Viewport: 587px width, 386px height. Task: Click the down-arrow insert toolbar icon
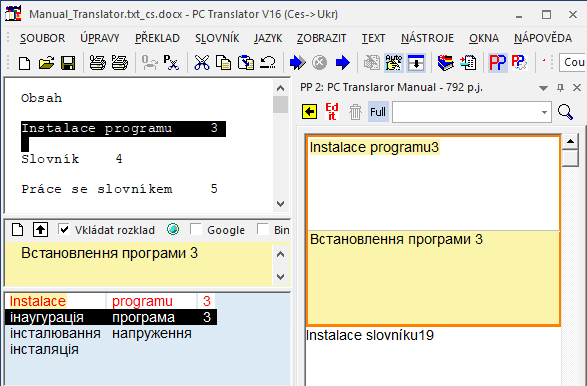(416, 63)
